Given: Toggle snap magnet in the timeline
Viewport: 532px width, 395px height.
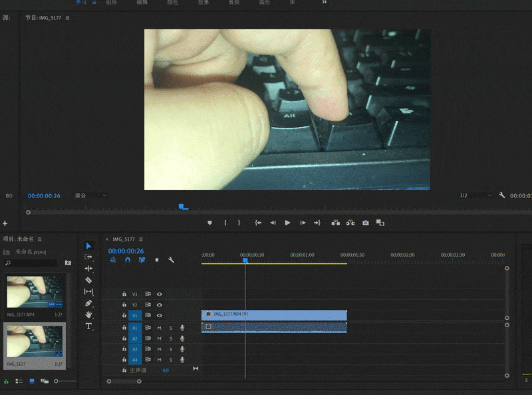Looking at the screenshot, I should click(128, 260).
